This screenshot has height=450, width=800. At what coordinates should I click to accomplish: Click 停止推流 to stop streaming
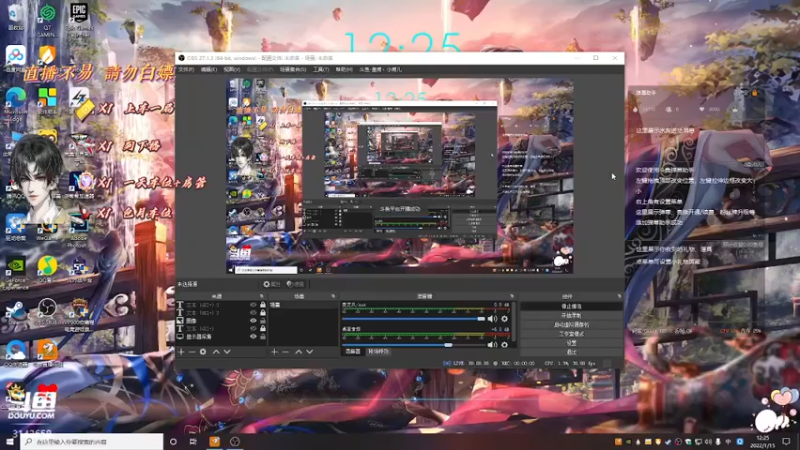(571, 306)
